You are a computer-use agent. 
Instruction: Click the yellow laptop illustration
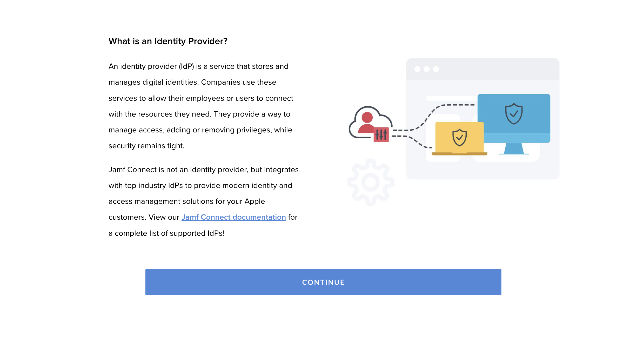click(459, 139)
